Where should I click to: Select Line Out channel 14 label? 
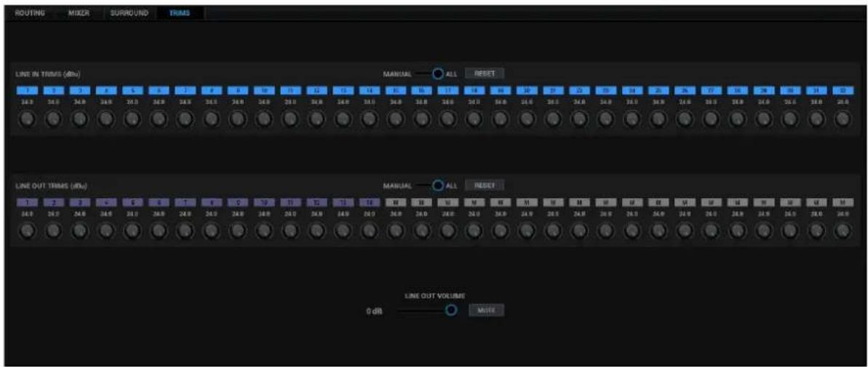[x=369, y=202]
